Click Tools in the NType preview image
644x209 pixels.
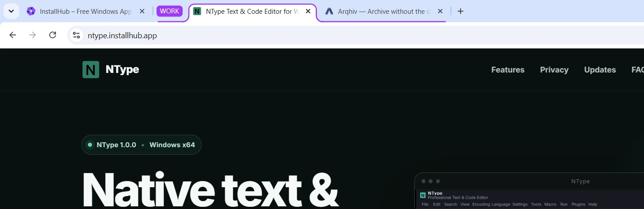tap(536, 205)
